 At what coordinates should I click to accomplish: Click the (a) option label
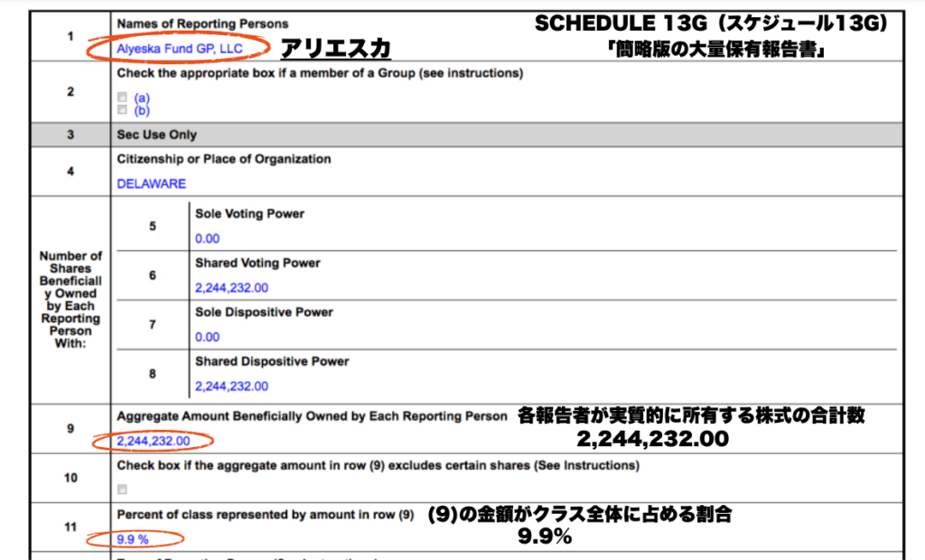(x=142, y=98)
